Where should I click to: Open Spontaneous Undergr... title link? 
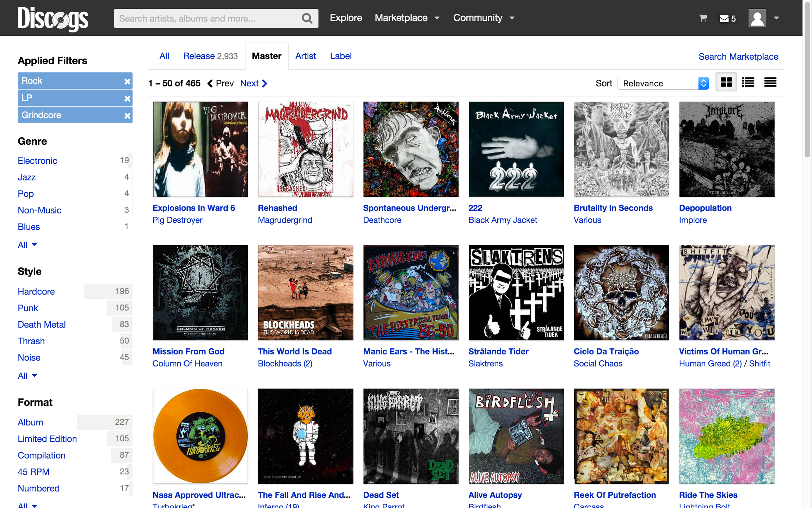410,208
